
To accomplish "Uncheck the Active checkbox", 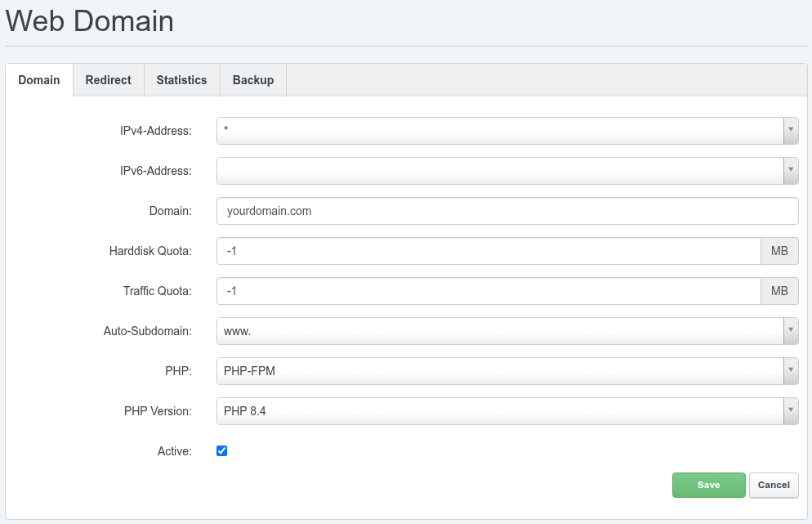I will 221,451.
